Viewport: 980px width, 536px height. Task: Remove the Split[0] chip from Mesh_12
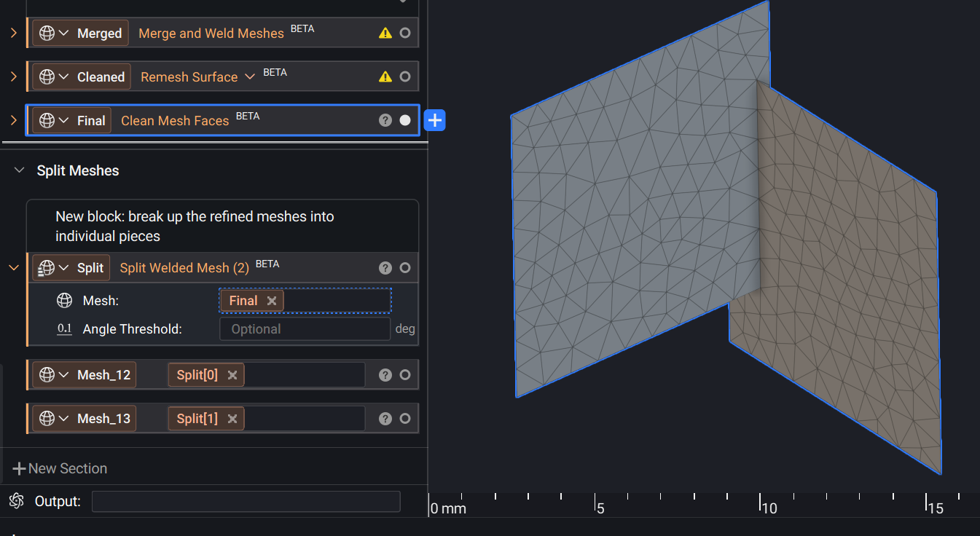[232, 375]
